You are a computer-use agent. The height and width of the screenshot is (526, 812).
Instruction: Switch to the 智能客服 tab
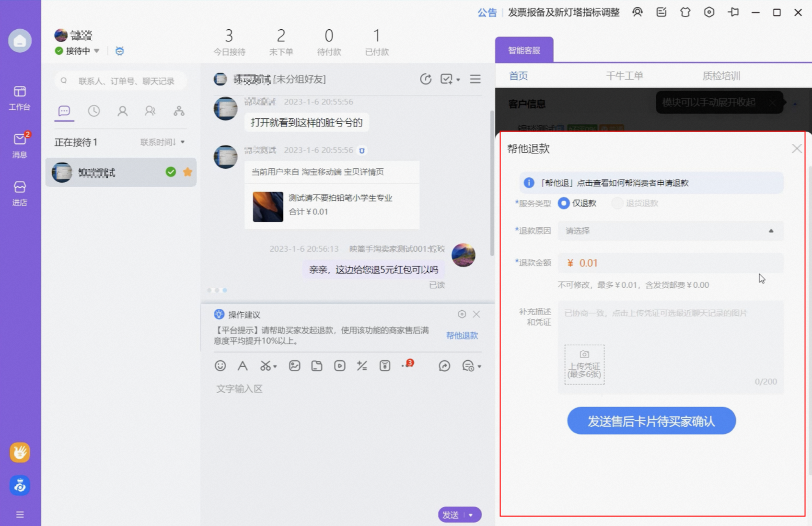tap(524, 50)
